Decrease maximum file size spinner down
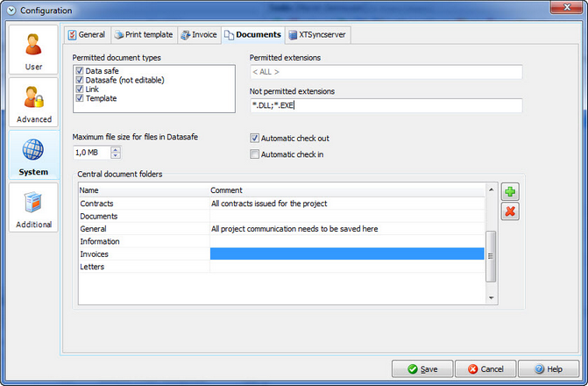Viewport: 588px width, 386px height. (116, 155)
